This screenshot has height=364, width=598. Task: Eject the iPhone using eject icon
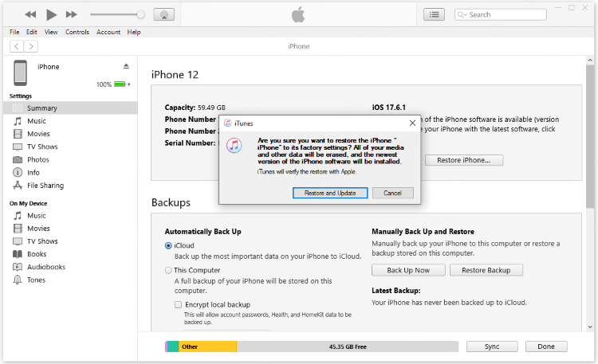[126, 66]
